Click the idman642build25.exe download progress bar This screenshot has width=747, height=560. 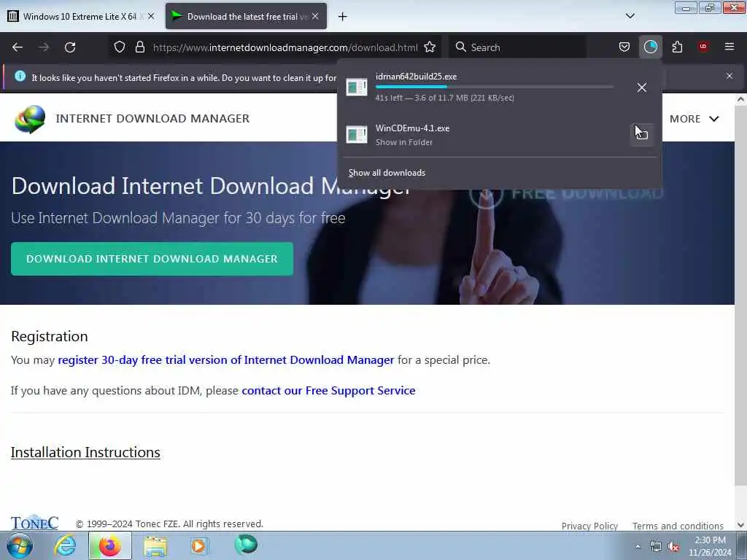(494, 87)
